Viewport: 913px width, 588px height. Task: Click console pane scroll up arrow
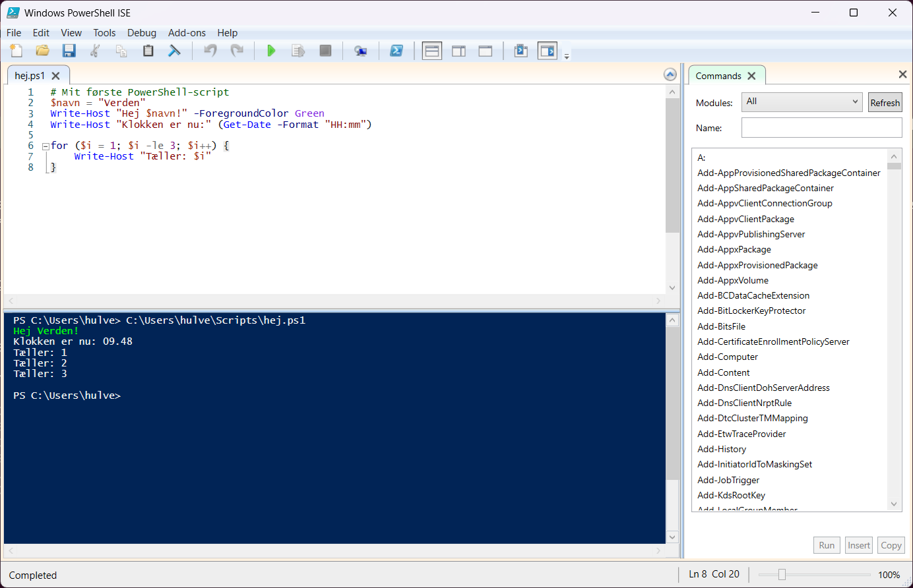(672, 320)
